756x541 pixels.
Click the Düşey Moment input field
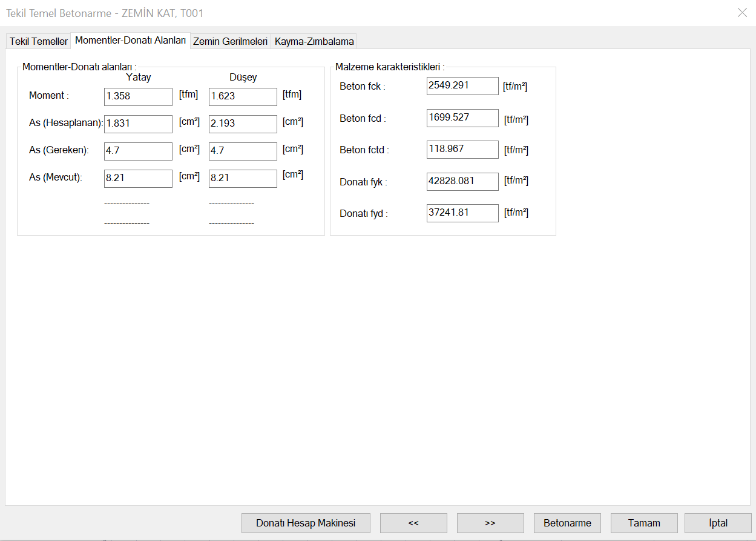243,96
